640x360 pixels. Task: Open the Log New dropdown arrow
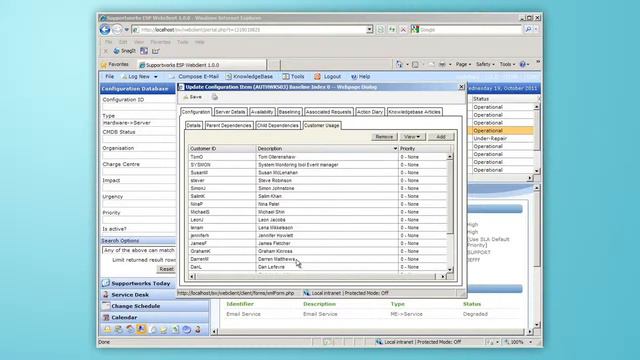(x=156, y=77)
